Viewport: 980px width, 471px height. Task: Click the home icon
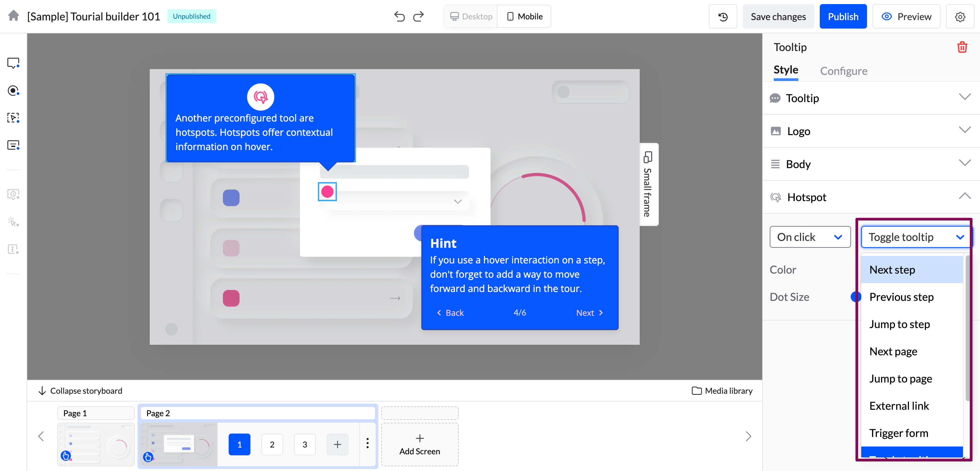(14, 16)
